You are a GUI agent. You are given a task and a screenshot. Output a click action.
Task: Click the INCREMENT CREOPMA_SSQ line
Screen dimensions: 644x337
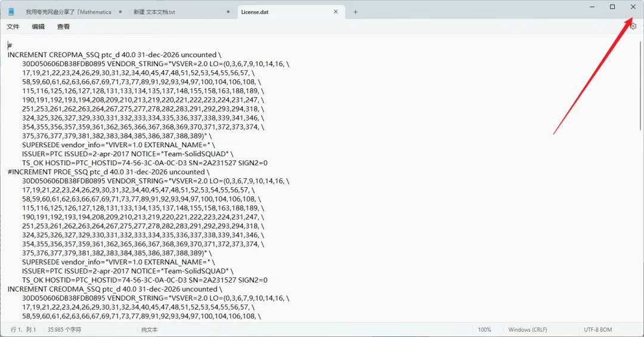[114, 55]
